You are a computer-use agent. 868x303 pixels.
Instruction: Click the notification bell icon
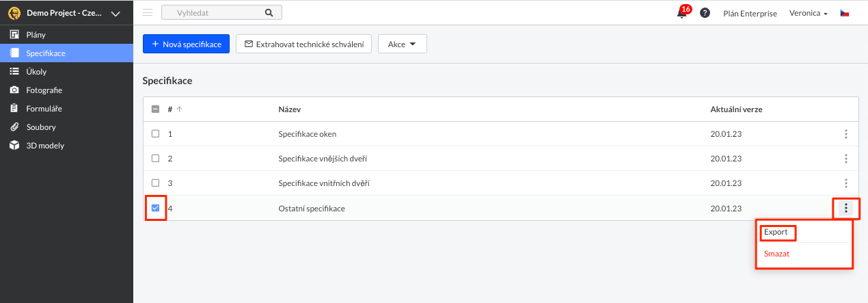(x=681, y=13)
